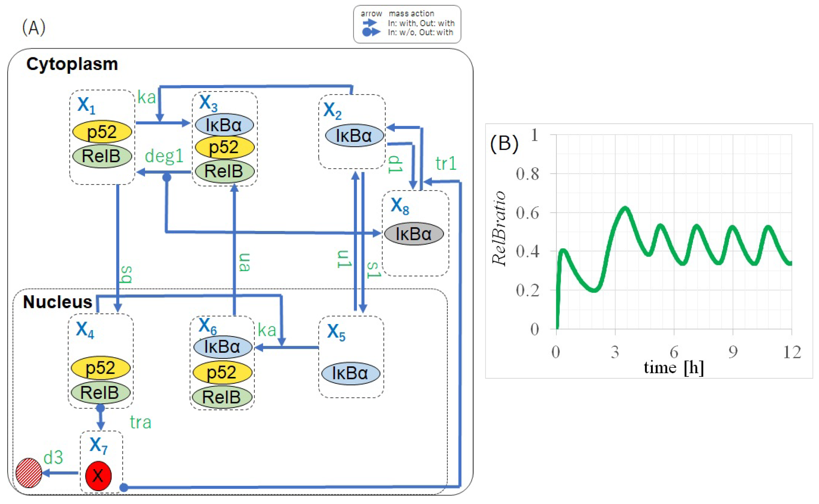Image resolution: width=819 pixels, height=504 pixels.
Task: Click the time [h] axis label
Action: pyautogui.click(x=673, y=368)
